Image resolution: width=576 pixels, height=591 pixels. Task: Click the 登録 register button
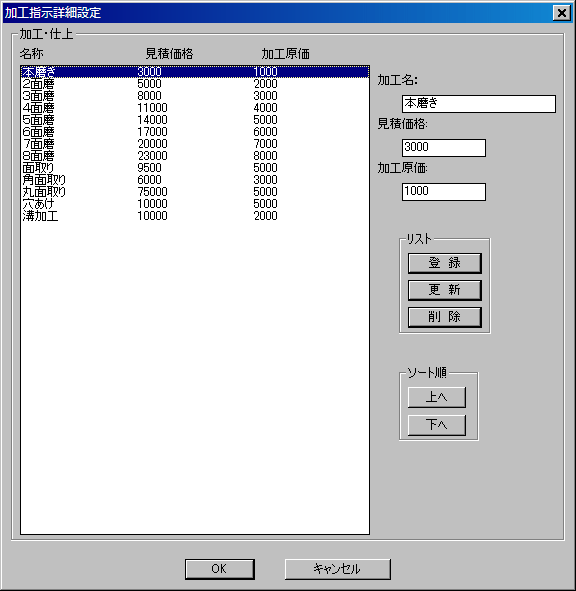pyautogui.click(x=444, y=263)
